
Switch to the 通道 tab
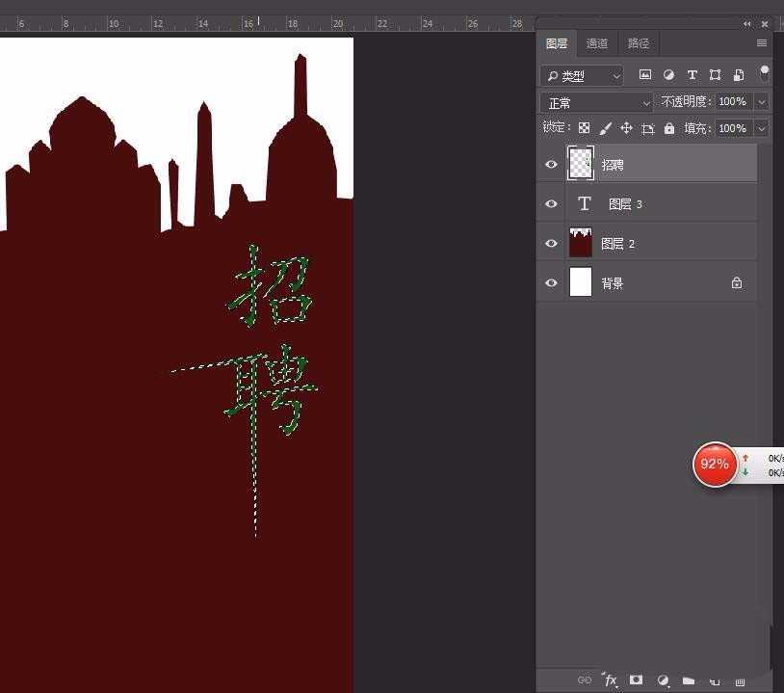[x=597, y=43]
